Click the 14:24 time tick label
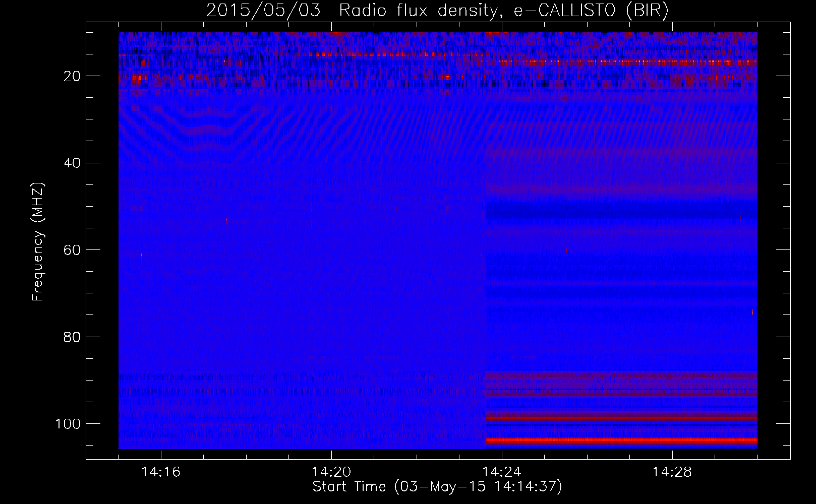 pos(502,472)
